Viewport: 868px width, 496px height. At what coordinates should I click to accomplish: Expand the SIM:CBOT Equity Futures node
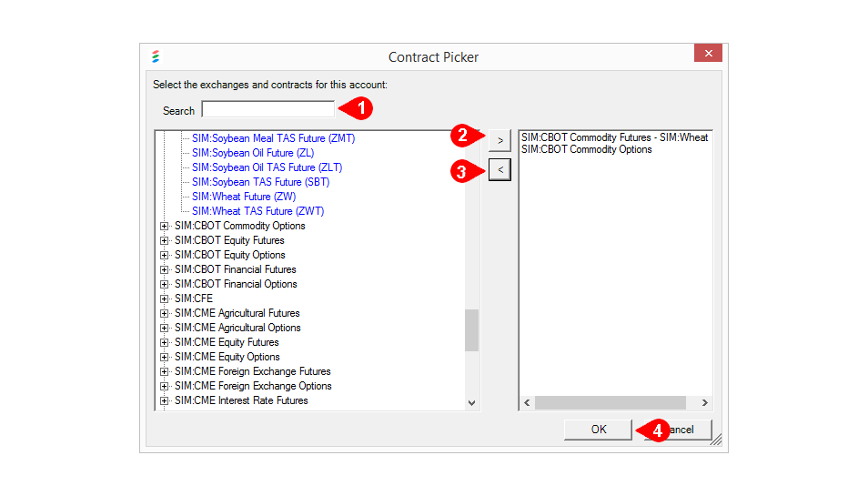[x=165, y=240]
